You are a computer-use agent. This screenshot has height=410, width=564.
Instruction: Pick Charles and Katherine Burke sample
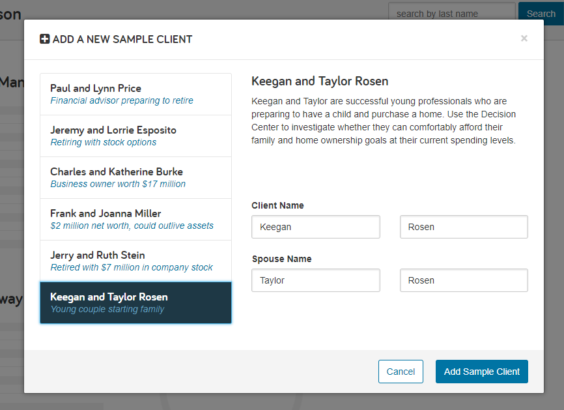136,178
